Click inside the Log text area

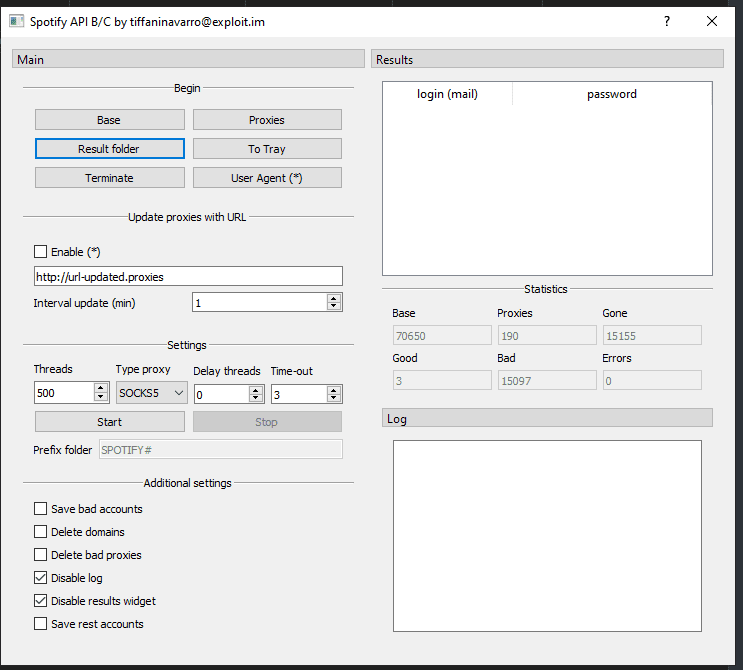click(547, 535)
